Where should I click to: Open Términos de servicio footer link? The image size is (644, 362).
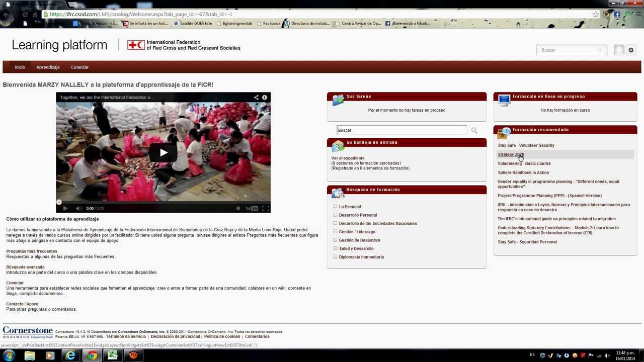[126, 336]
